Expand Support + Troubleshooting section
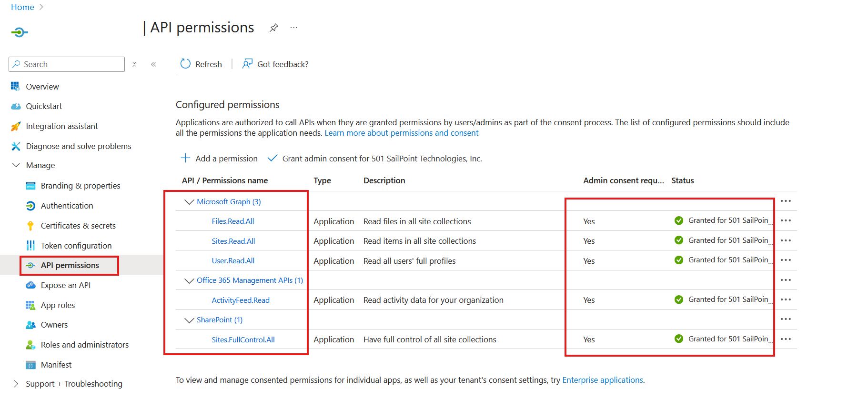The image size is (868, 409). [16, 384]
